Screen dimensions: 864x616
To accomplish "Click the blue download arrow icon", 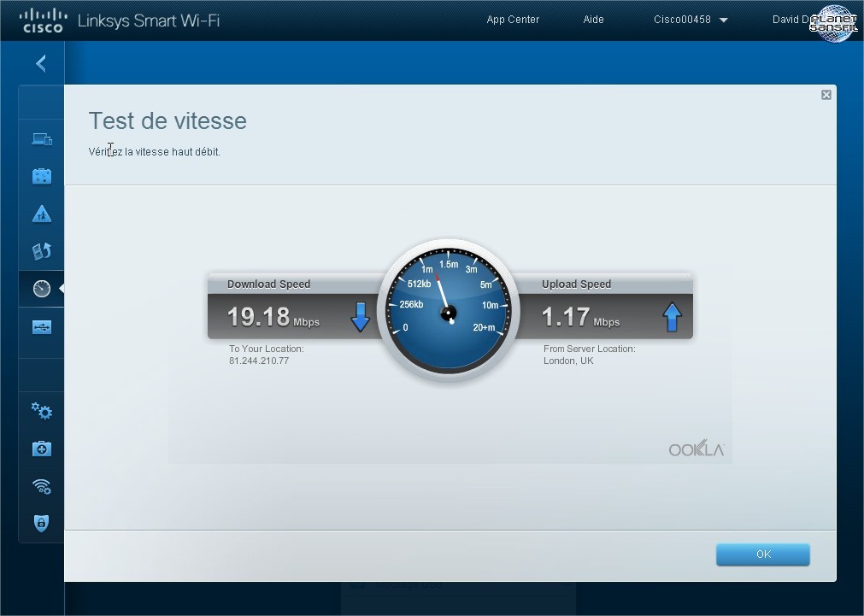I will (x=361, y=316).
